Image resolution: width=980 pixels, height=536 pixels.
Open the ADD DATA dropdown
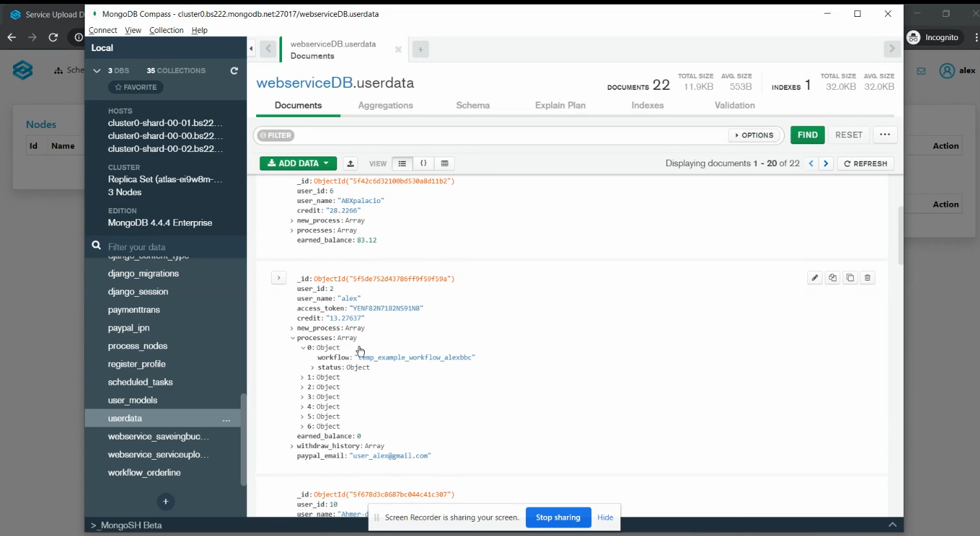(x=298, y=164)
